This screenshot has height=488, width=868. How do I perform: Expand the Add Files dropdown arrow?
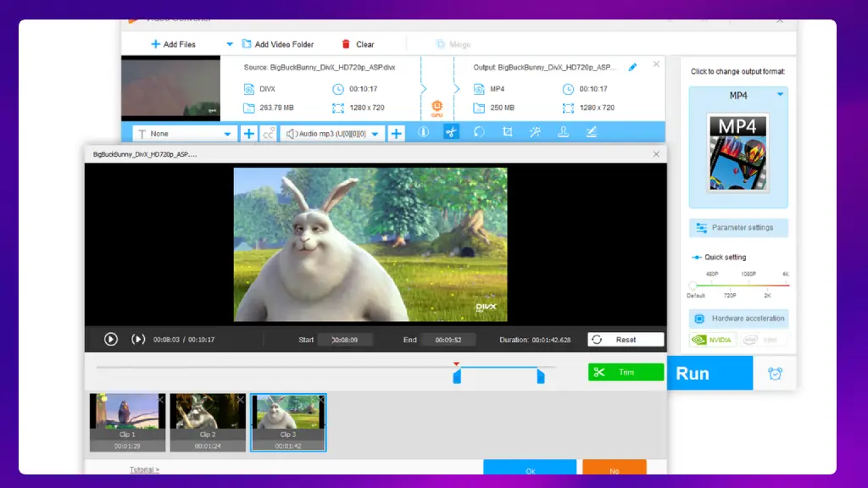[230, 44]
